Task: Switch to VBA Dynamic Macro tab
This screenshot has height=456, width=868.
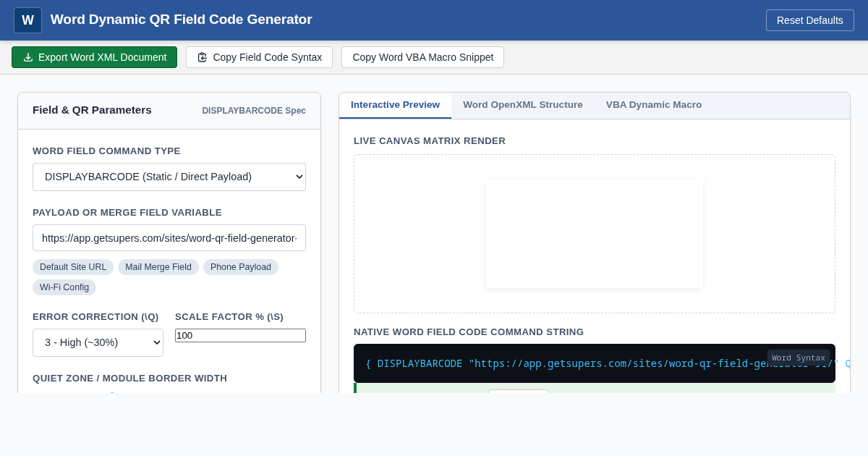Action: click(x=654, y=105)
